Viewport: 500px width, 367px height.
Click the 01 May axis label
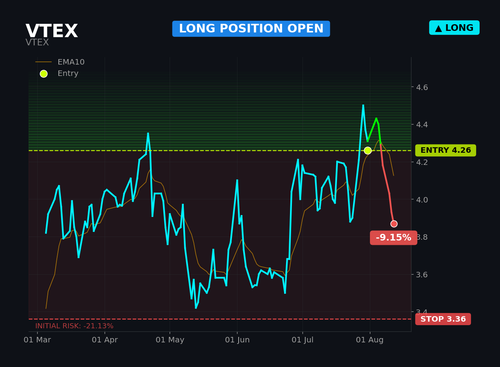point(170,340)
